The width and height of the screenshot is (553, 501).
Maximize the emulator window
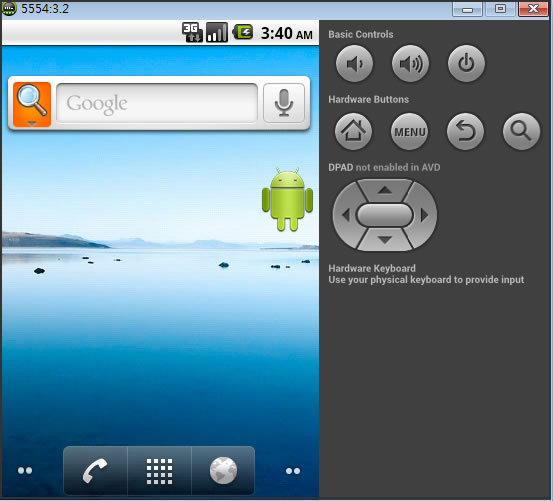click(500, 8)
